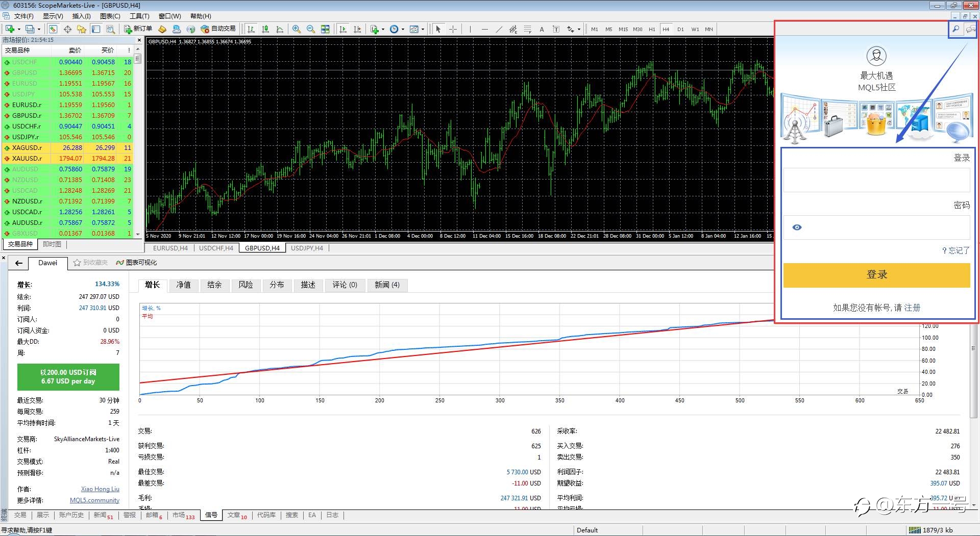Viewport: 980px width, 536px height.
Task: Open the Xiao Hong Liu author link
Action: click(x=100, y=489)
